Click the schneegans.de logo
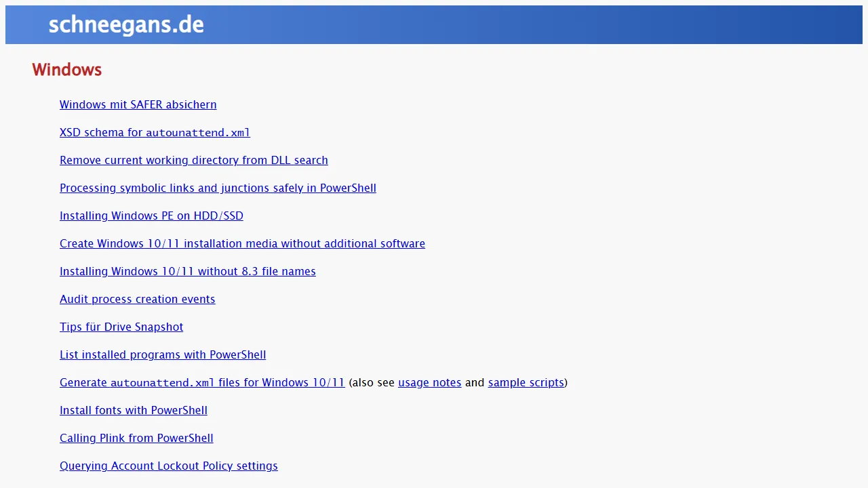The width and height of the screenshot is (868, 488). coord(126,24)
